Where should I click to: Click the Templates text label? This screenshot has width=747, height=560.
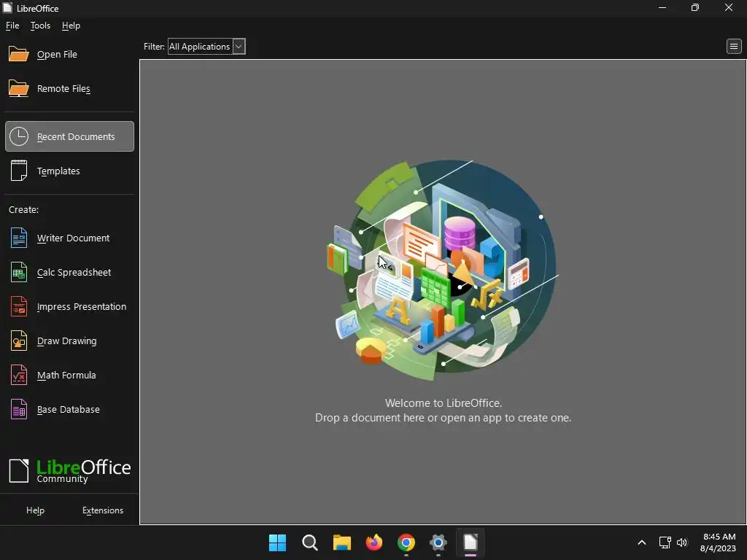pos(58,171)
